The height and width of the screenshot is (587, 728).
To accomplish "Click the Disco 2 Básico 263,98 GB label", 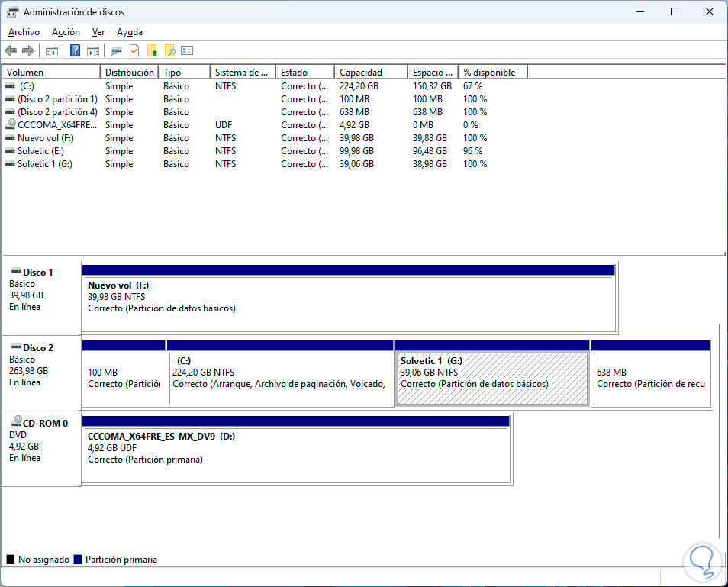I will coord(42,373).
